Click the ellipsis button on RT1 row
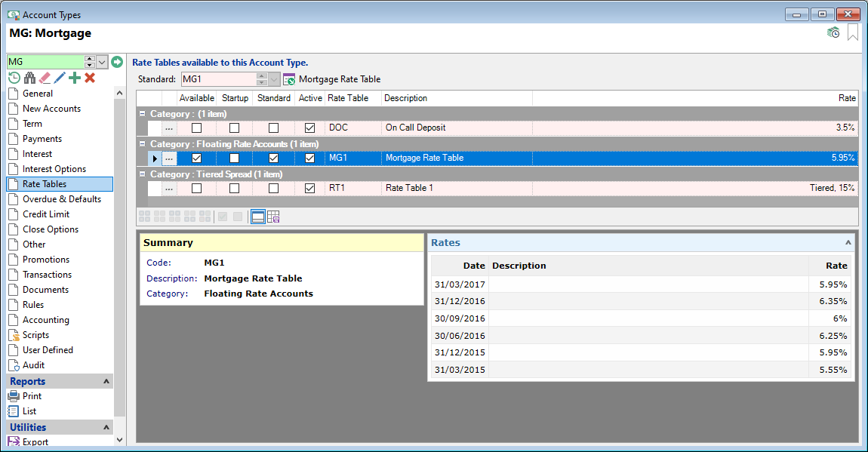This screenshot has height=452, width=868. coord(169,188)
